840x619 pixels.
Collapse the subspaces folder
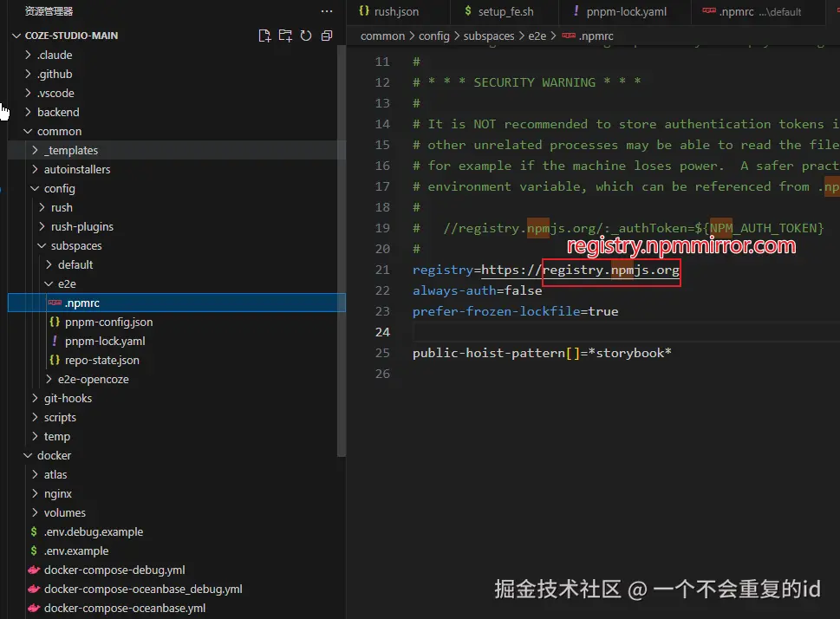(42, 245)
